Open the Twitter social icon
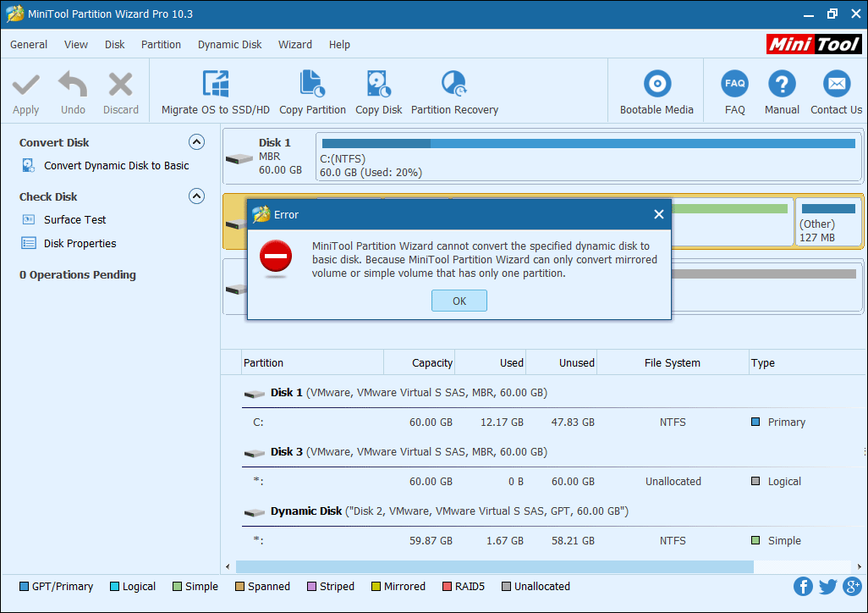 [827, 586]
